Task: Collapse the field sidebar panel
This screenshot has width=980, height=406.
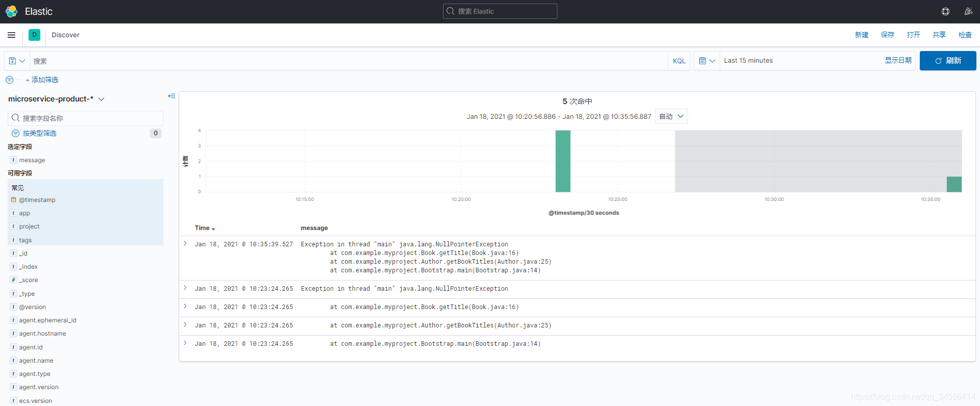Action: click(171, 96)
